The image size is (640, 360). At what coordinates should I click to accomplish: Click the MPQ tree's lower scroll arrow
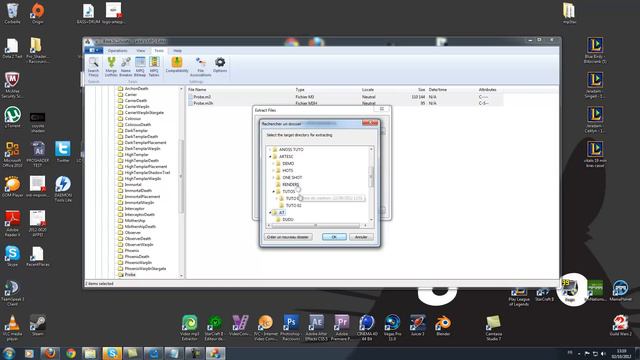pos(181,276)
